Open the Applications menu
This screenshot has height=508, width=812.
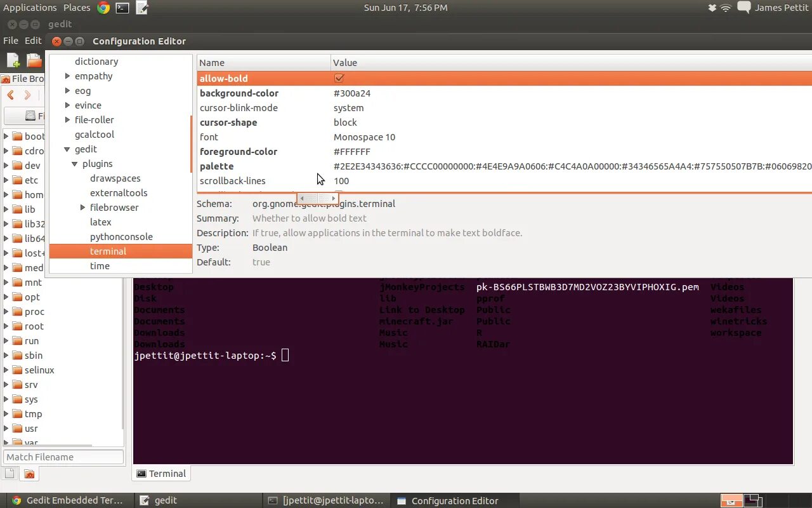click(30, 8)
